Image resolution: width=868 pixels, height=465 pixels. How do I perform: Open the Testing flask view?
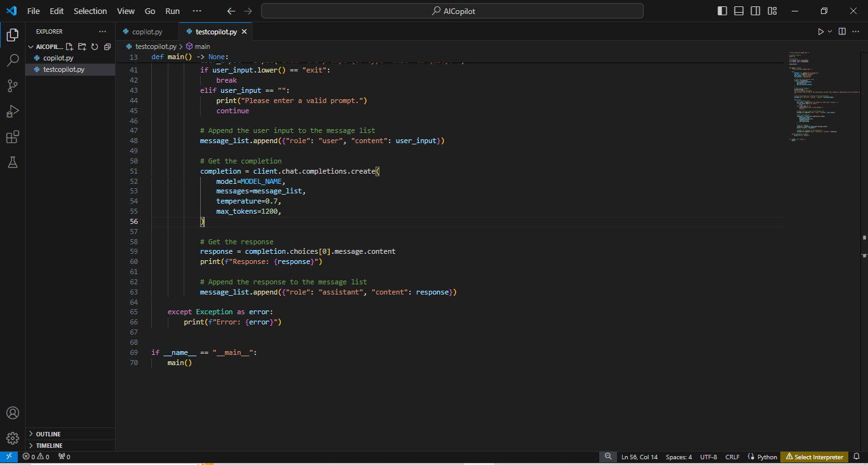pos(13,162)
